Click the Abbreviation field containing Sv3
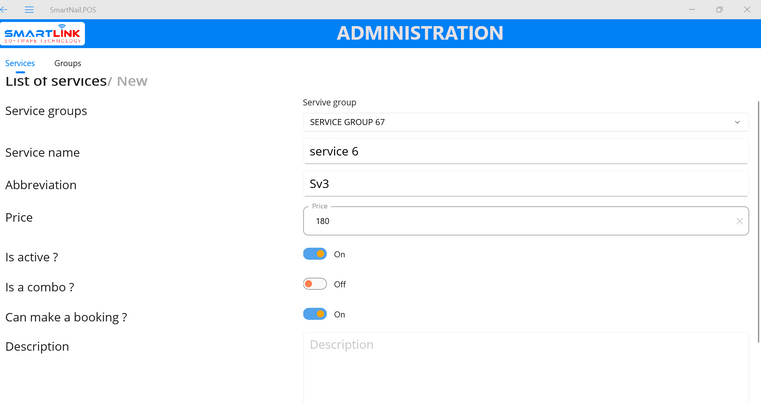Viewport: 761px width, 404px height. coord(525,184)
